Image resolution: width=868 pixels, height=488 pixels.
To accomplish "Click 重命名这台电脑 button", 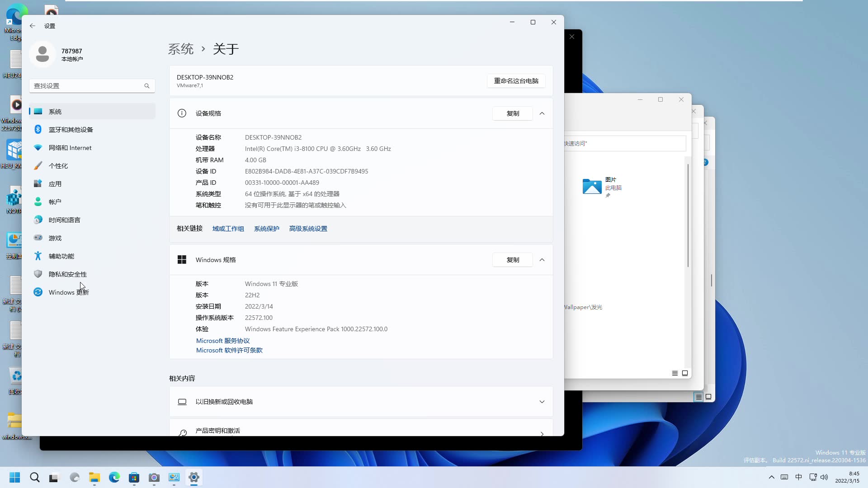I will coord(516,81).
